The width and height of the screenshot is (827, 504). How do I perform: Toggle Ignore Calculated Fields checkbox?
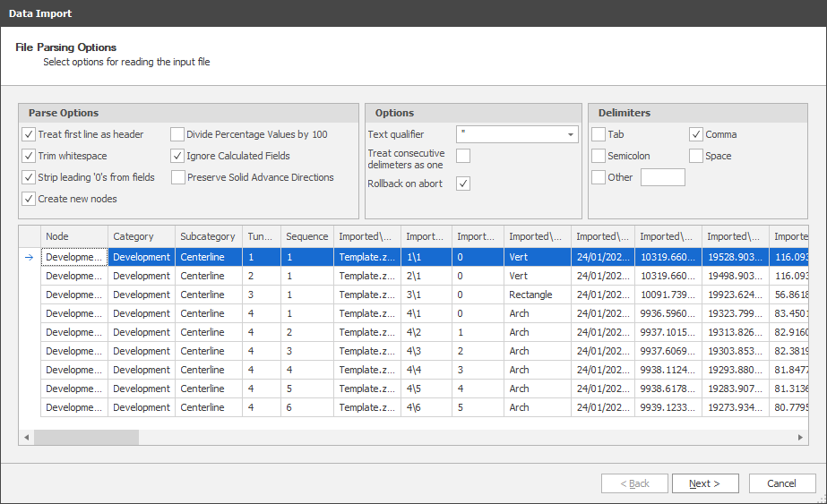pos(177,156)
